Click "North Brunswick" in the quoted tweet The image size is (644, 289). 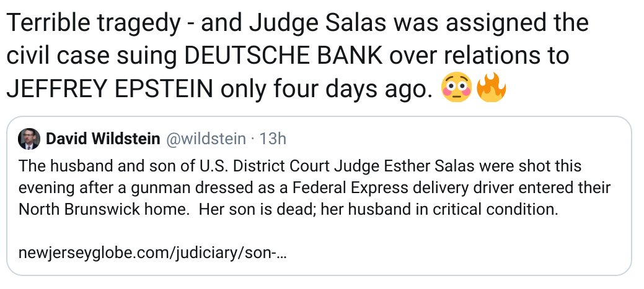[x=69, y=209]
